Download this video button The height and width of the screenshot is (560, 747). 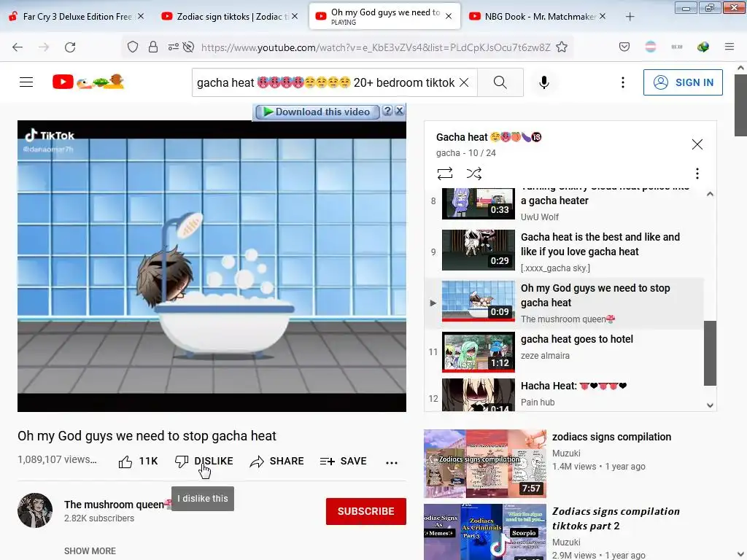pyautogui.click(x=317, y=112)
